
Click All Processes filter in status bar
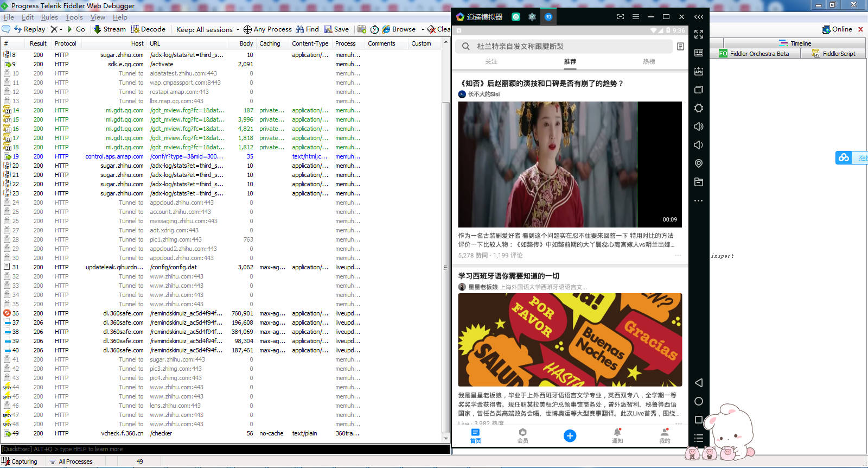pyautogui.click(x=72, y=461)
